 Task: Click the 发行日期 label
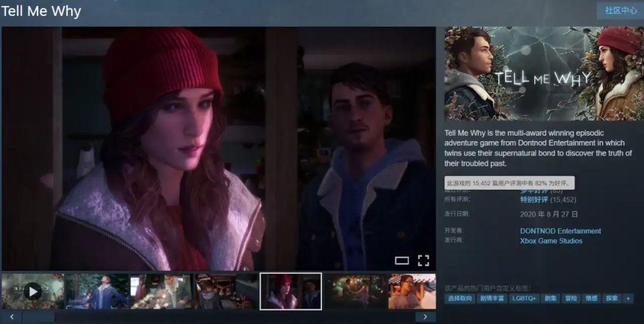[457, 214]
